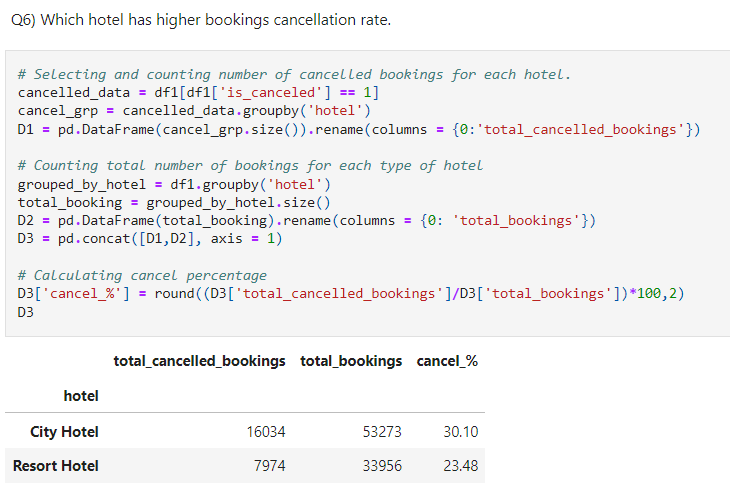Image resolution: width=730 pixels, height=488 pixels.
Task: Click the comment line about selecting cancelled bookings
Action: (x=295, y=75)
